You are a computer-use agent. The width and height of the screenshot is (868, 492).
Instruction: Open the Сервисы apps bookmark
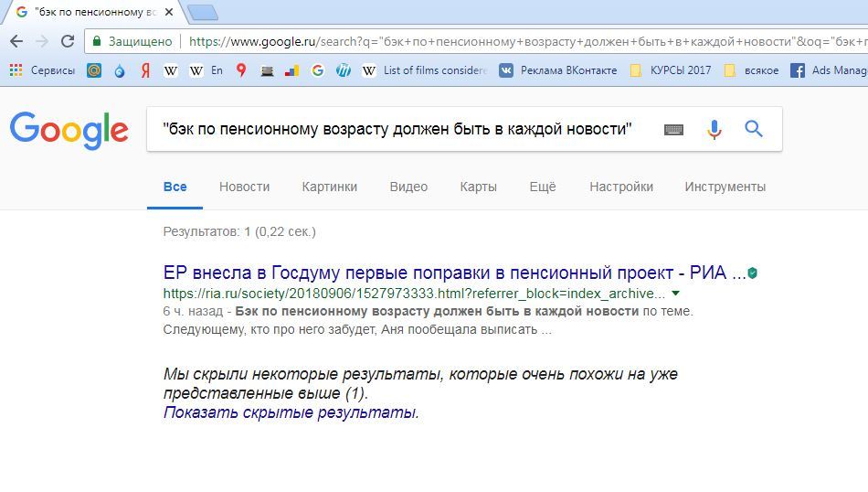tap(43, 70)
